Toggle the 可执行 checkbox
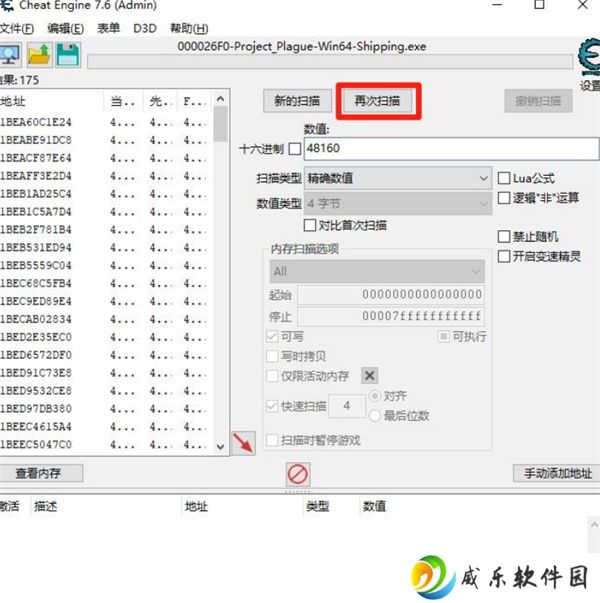 pos(443,337)
